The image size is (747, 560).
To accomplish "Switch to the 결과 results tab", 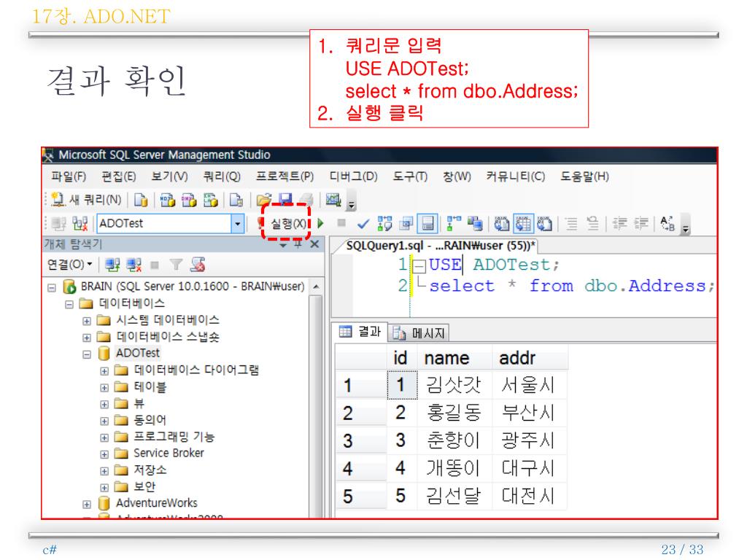I will pyautogui.click(x=360, y=332).
